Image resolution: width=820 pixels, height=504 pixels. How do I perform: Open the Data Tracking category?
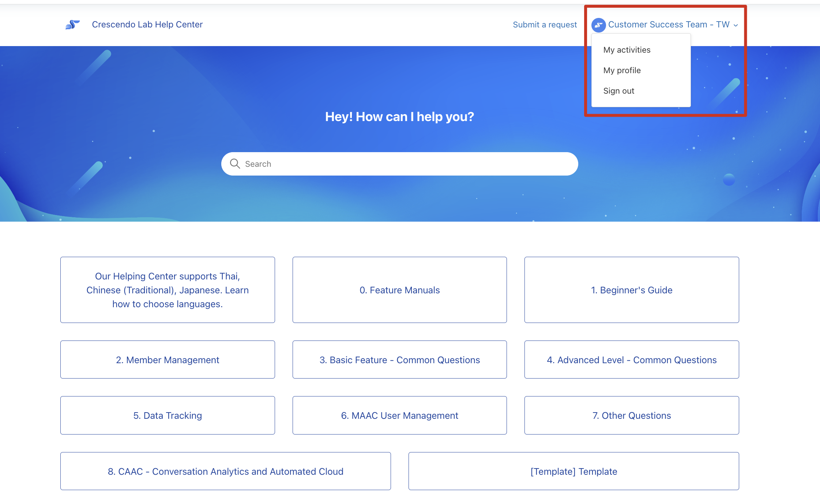click(168, 415)
